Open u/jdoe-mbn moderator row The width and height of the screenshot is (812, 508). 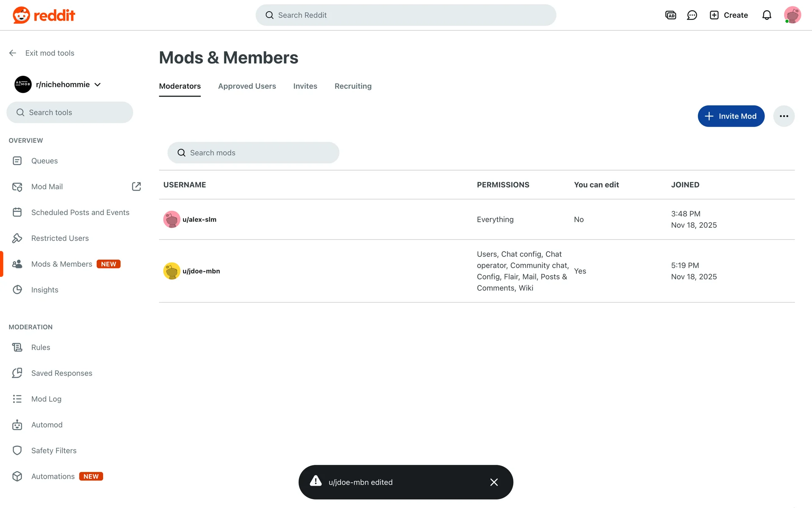(201, 271)
